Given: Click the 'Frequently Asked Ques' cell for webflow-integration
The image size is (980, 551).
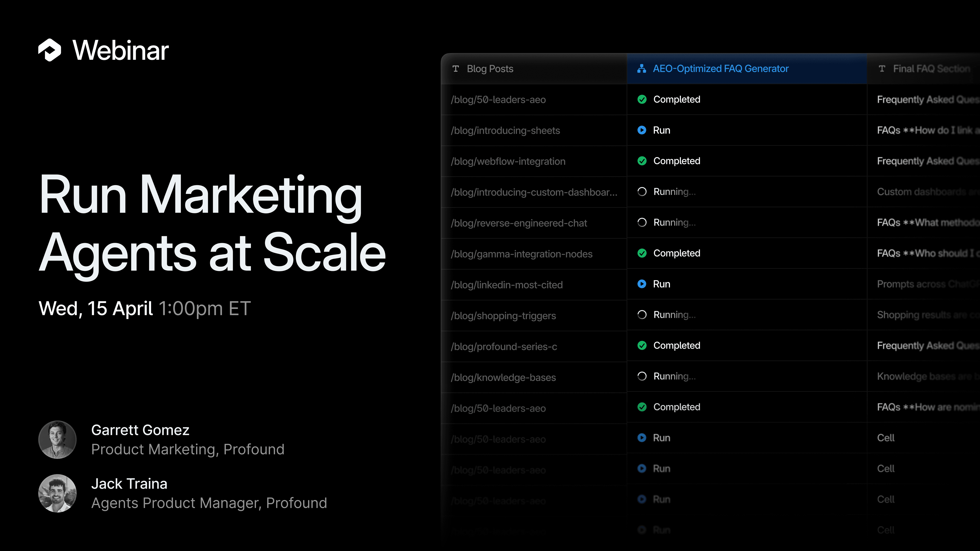Looking at the screenshot, I should (924, 161).
